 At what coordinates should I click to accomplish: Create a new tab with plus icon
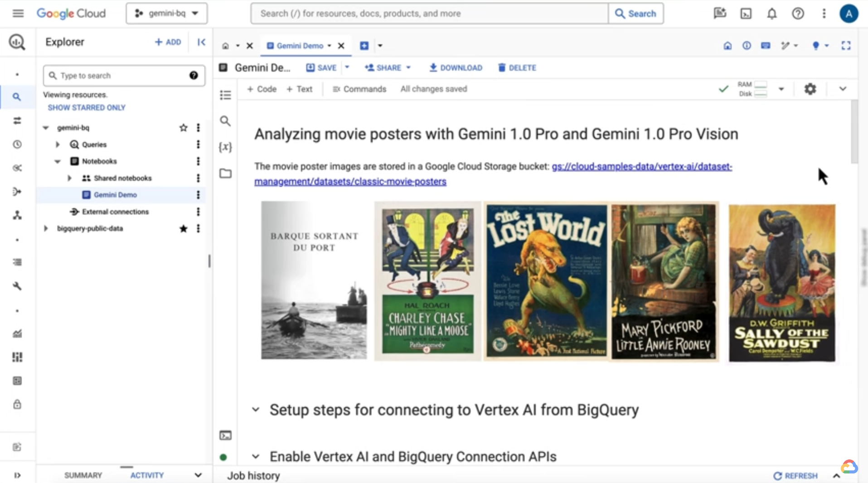tap(364, 46)
